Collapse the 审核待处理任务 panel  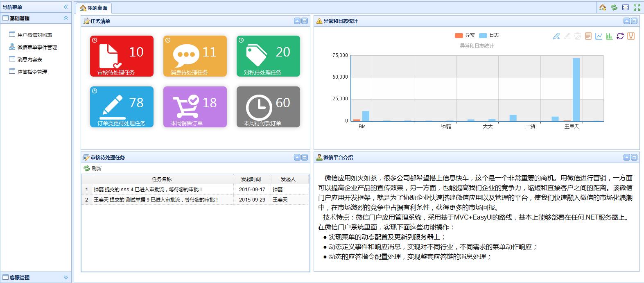click(297, 157)
